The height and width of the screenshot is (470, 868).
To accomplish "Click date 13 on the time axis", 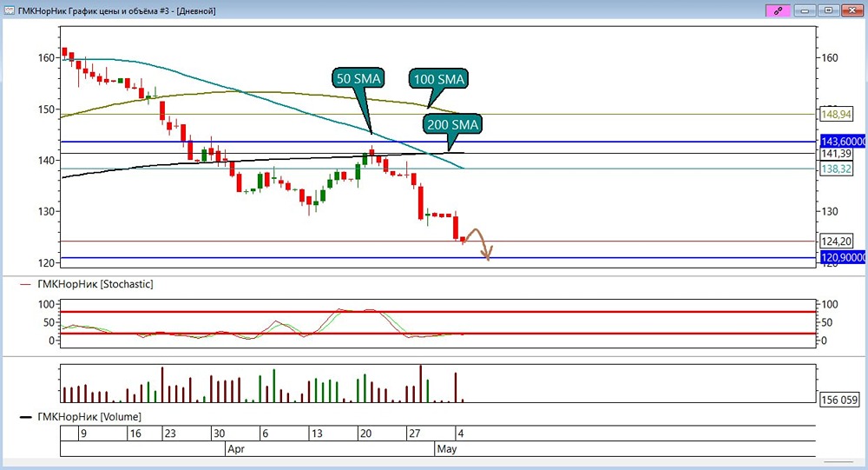I will point(317,434).
